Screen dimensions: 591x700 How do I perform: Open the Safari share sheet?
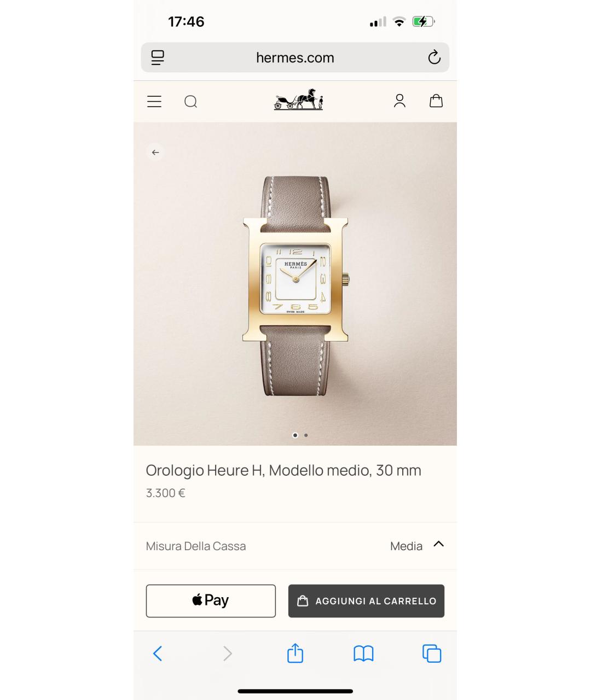(x=295, y=653)
